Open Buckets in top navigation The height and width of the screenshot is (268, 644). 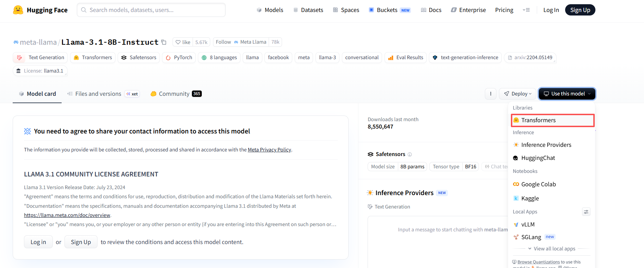389,10
